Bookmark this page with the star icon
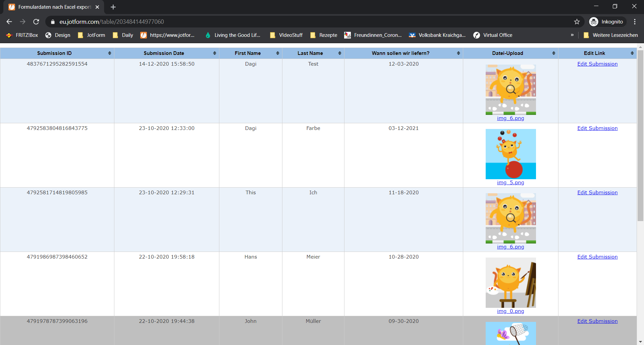This screenshot has width=644, height=345. [577, 22]
